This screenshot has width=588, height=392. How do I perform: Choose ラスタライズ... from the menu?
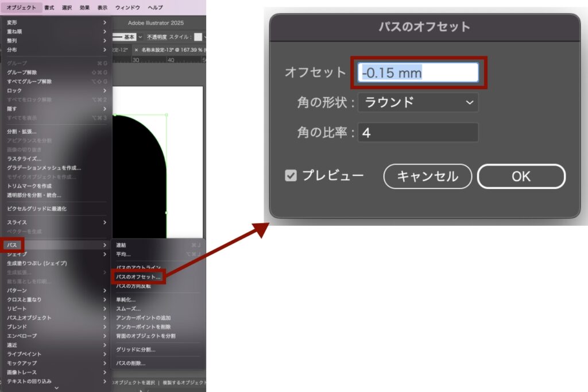[24, 159]
